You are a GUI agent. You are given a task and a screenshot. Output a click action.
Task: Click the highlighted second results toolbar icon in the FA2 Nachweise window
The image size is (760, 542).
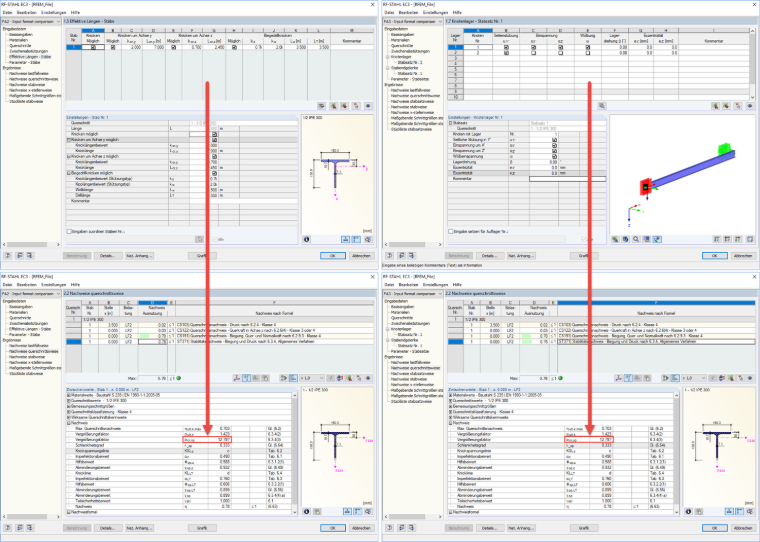click(246, 378)
